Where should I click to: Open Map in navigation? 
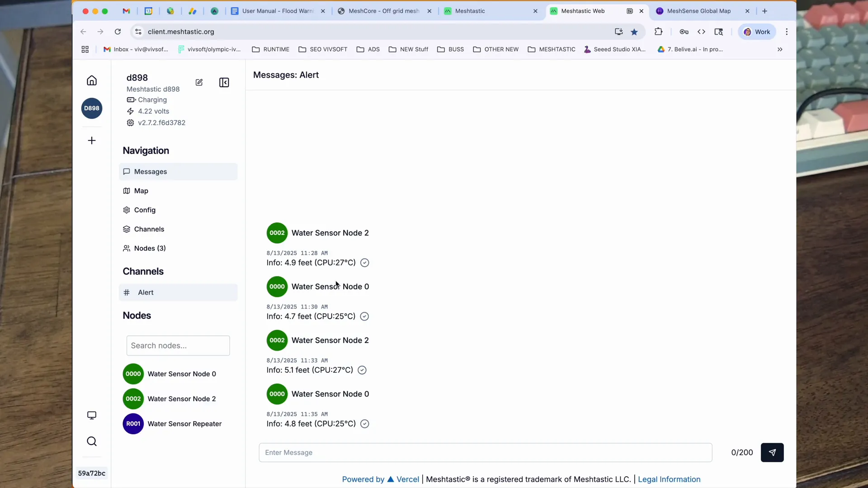pyautogui.click(x=178, y=191)
